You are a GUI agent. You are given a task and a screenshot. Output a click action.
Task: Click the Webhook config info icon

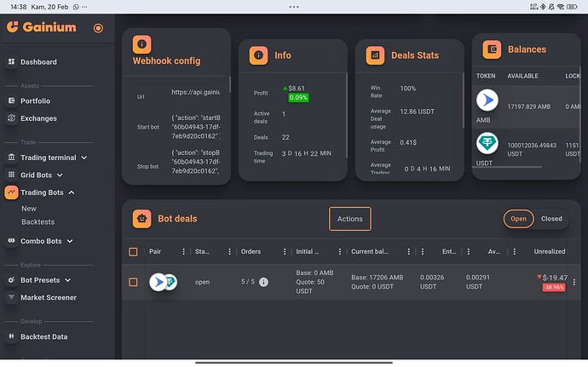141,44
